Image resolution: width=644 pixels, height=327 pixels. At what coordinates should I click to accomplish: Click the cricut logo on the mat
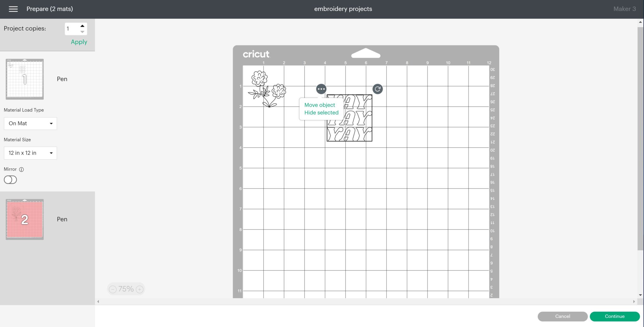click(256, 54)
